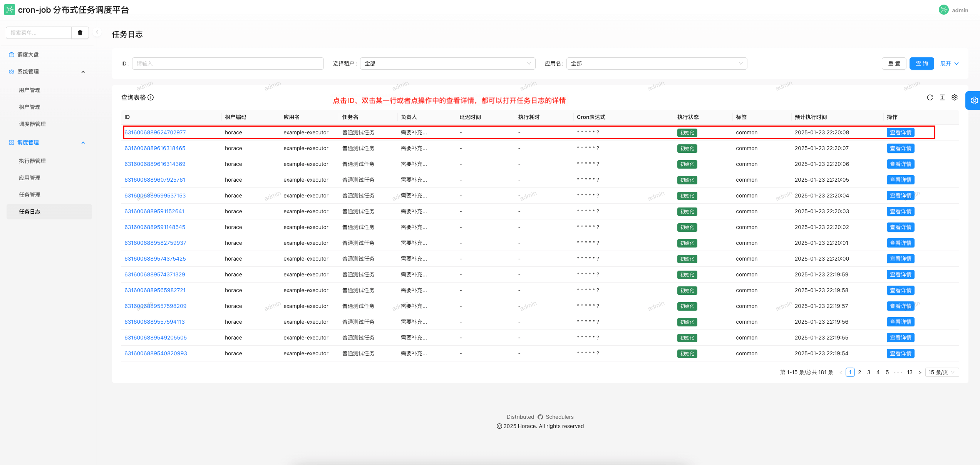Open 应用管理 menu item
The width and height of the screenshot is (980, 465).
click(30, 178)
